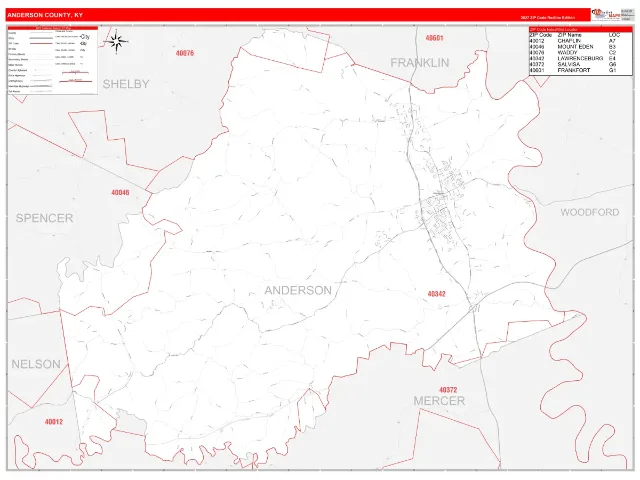Image resolution: width=640 pixels, height=480 pixels.
Task: Click the WOODFORD county label
Action: pyautogui.click(x=590, y=212)
